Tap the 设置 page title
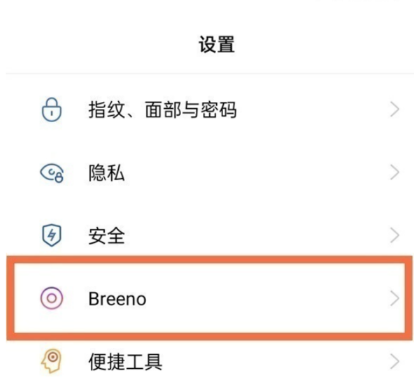 (x=217, y=44)
